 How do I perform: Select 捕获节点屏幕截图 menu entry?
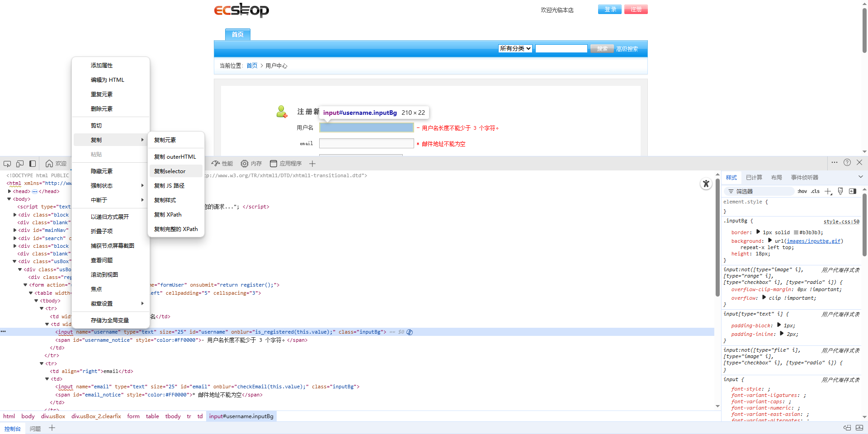pyautogui.click(x=111, y=245)
